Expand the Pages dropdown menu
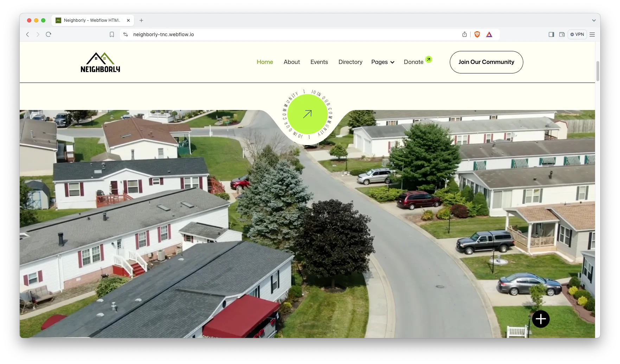This screenshot has height=364, width=620. 383,62
